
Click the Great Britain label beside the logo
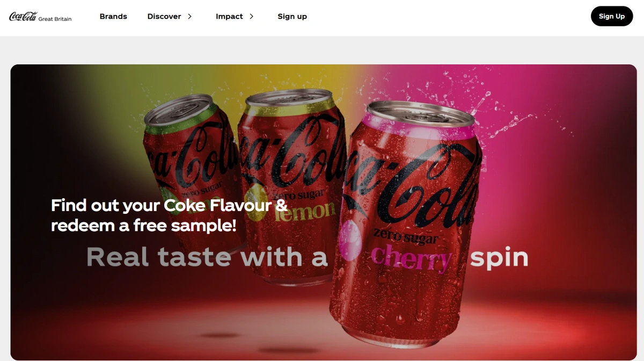pyautogui.click(x=55, y=19)
